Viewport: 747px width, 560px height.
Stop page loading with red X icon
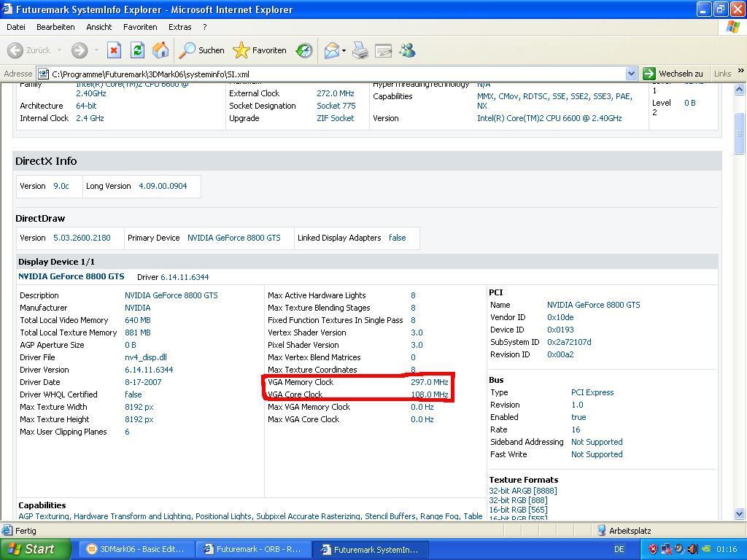[114, 50]
